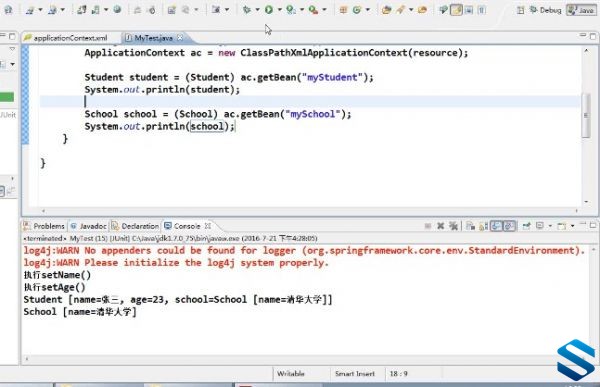Click the word "mySchool" in the code
Viewport: 600px width, 387px height.
pos(313,114)
